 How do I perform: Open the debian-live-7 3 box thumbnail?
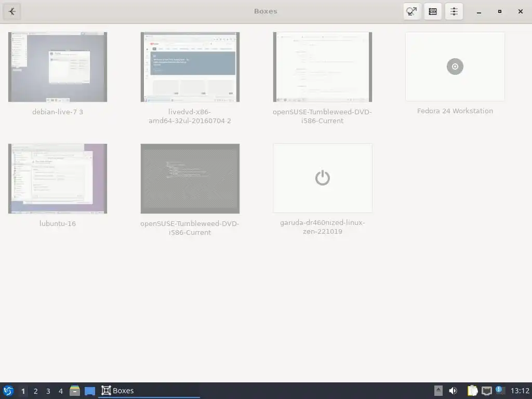pos(58,67)
